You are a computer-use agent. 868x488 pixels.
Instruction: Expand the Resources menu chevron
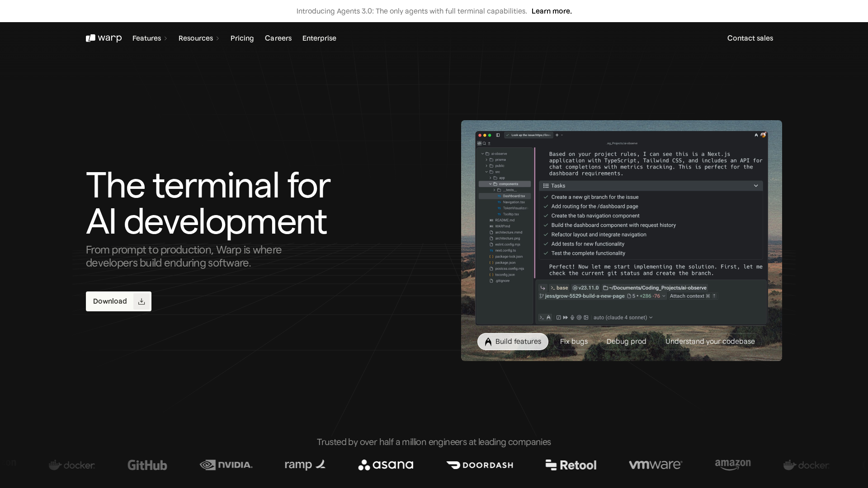217,38
